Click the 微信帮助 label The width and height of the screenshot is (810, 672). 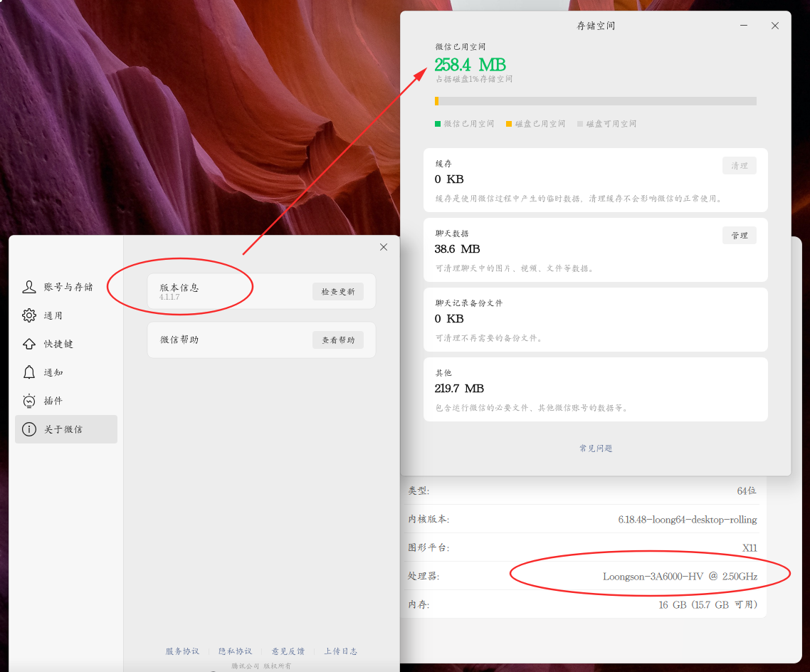pyautogui.click(x=179, y=340)
